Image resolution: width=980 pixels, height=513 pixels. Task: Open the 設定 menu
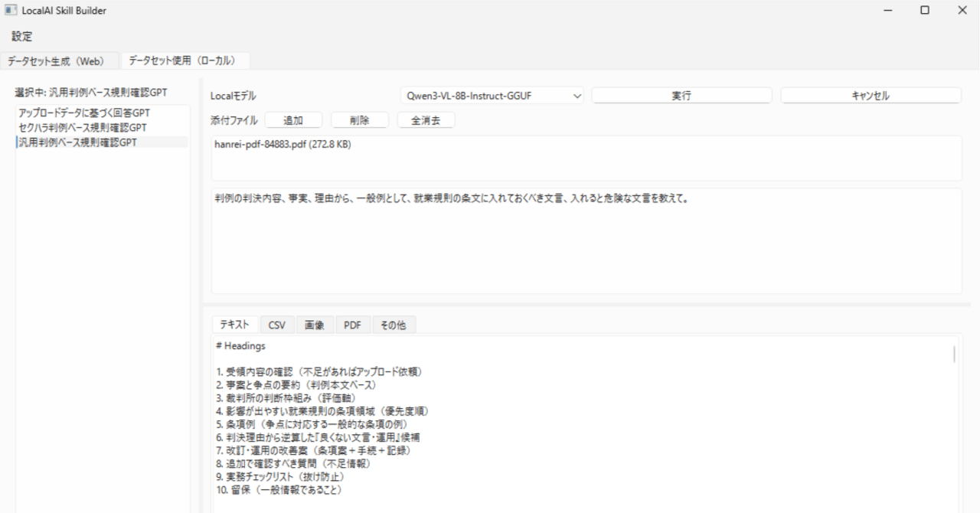click(21, 36)
